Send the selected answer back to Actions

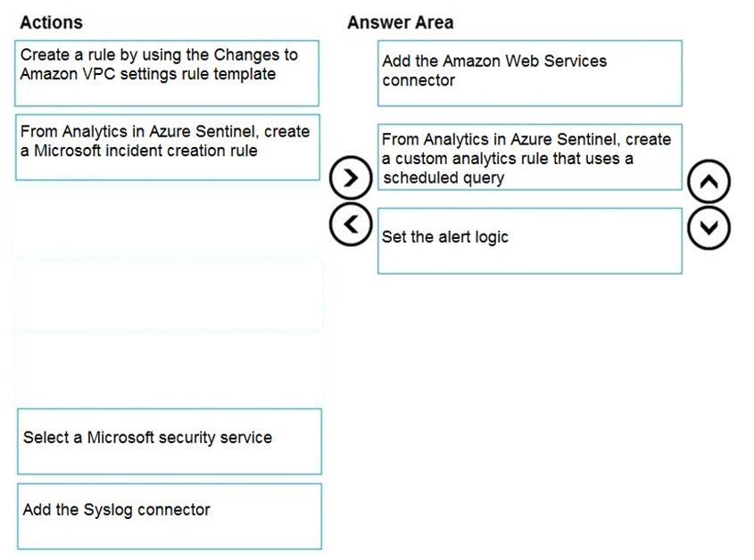point(351,225)
